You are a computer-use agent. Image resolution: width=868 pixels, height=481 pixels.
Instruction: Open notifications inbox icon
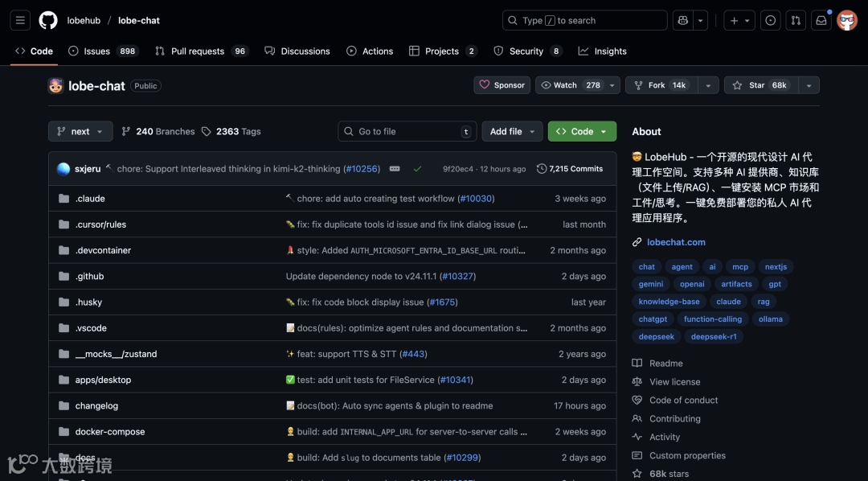821,20
